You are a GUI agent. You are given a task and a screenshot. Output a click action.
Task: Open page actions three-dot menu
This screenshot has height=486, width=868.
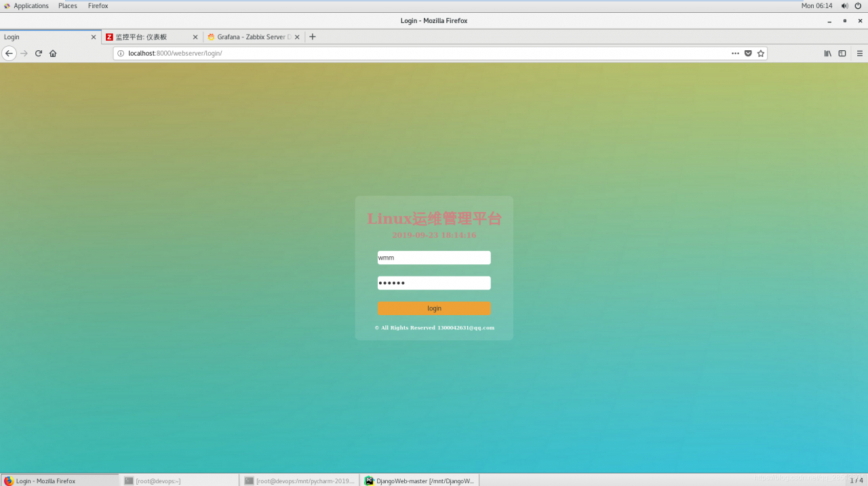pyautogui.click(x=735, y=53)
